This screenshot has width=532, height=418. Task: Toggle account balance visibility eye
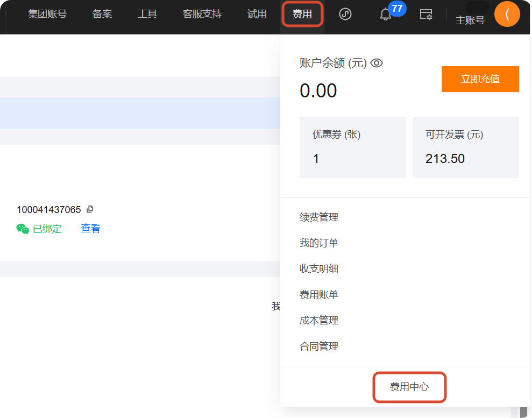pyautogui.click(x=376, y=63)
